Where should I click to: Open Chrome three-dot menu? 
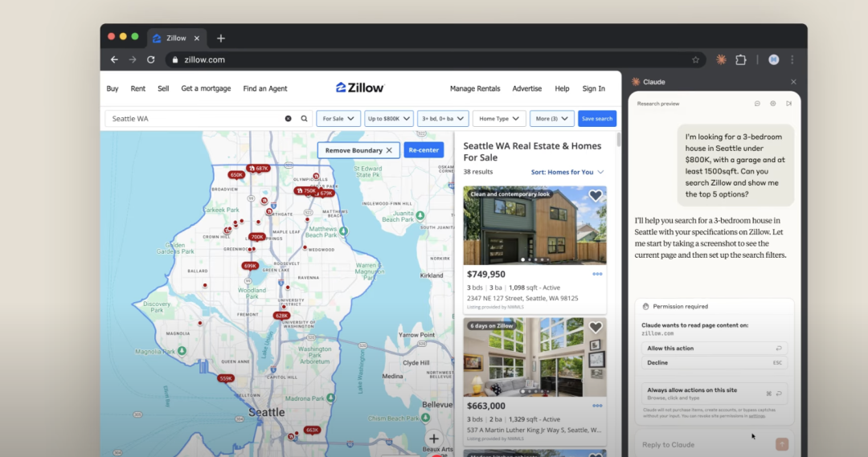click(792, 59)
